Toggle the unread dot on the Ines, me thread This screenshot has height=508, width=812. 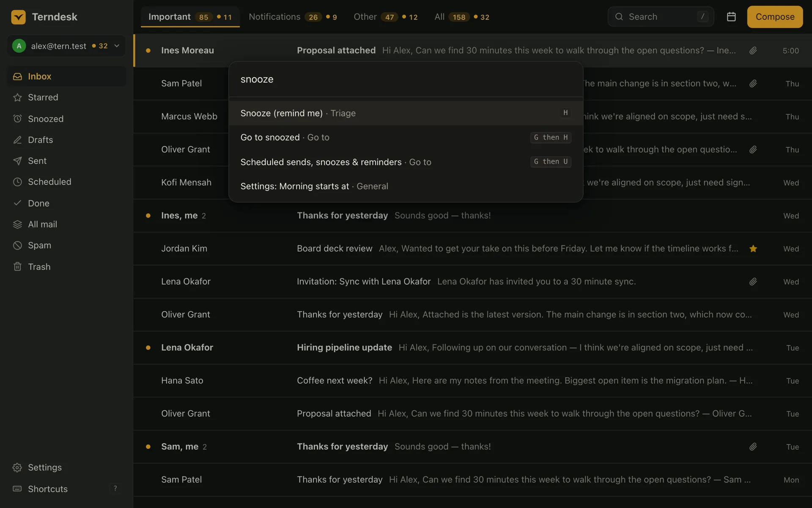(148, 215)
